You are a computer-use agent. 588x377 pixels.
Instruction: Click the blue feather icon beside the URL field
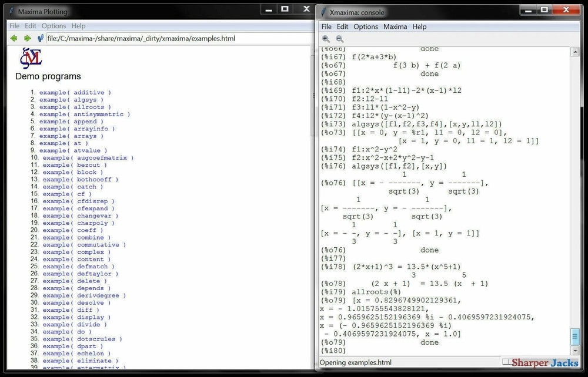click(x=41, y=38)
